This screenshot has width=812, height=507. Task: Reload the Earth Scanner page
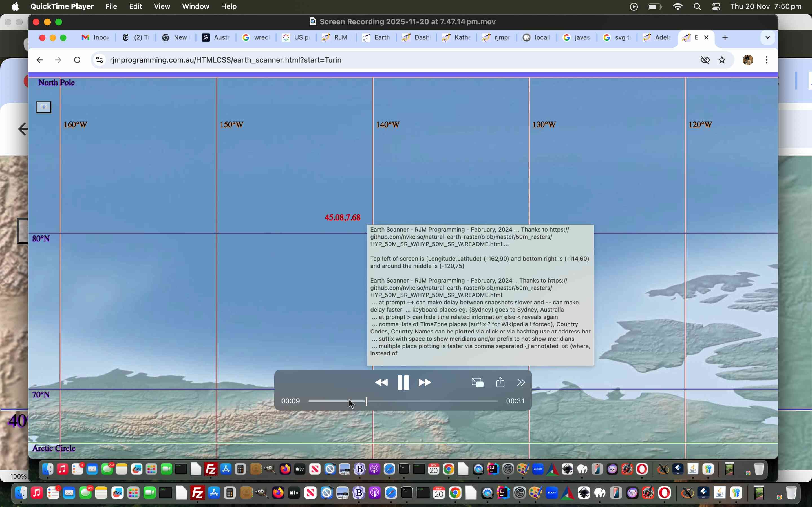pyautogui.click(x=77, y=60)
